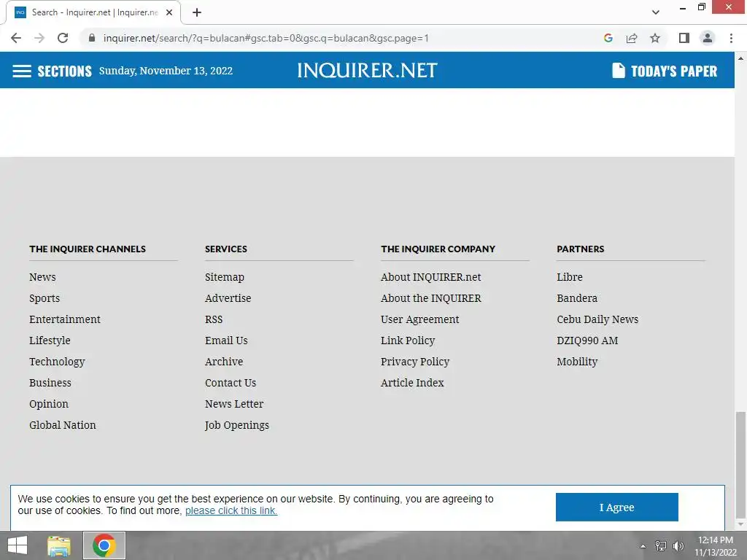
Task: Read the User Agreement
Action: [x=419, y=319]
